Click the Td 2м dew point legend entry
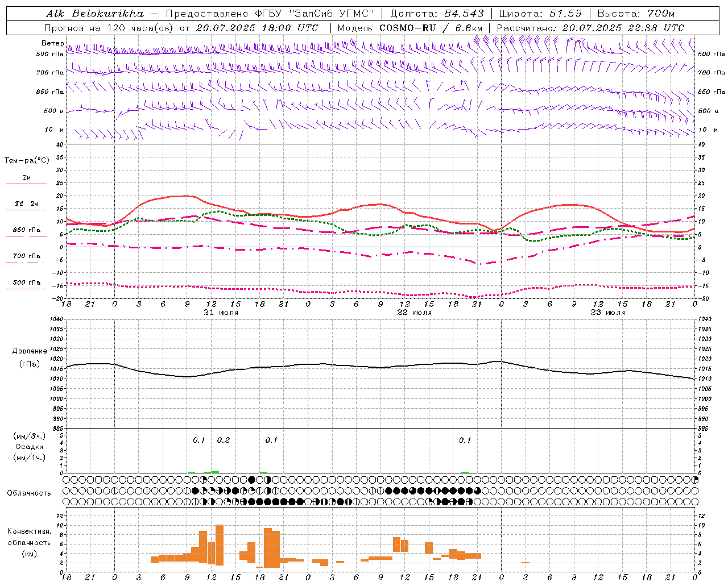 [x=27, y=203]
